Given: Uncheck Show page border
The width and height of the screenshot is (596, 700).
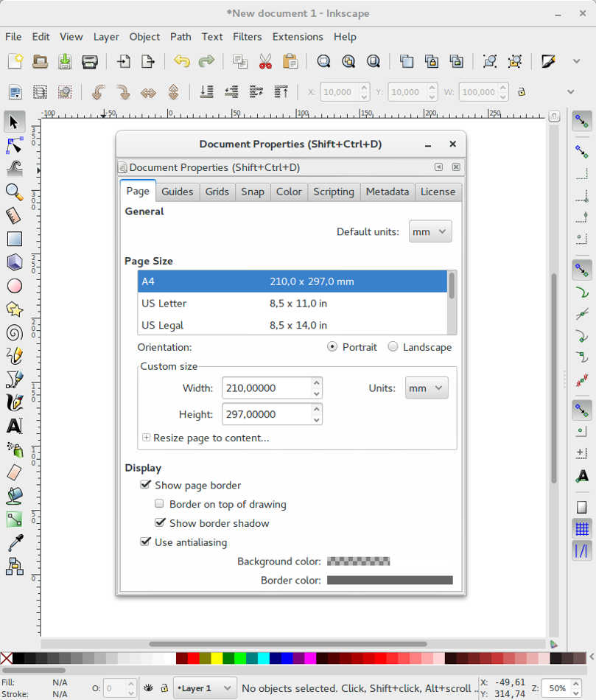Looking at the screenshot, I should click(146, 485).
